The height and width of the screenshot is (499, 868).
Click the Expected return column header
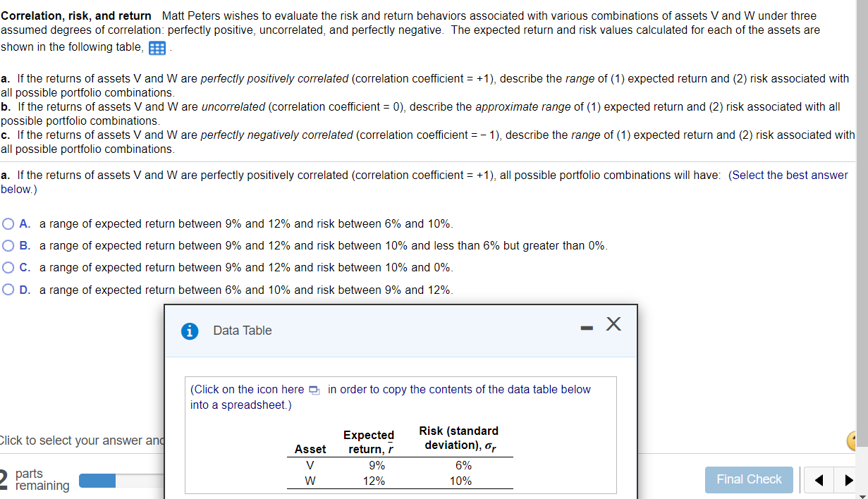tap(369, 441)
